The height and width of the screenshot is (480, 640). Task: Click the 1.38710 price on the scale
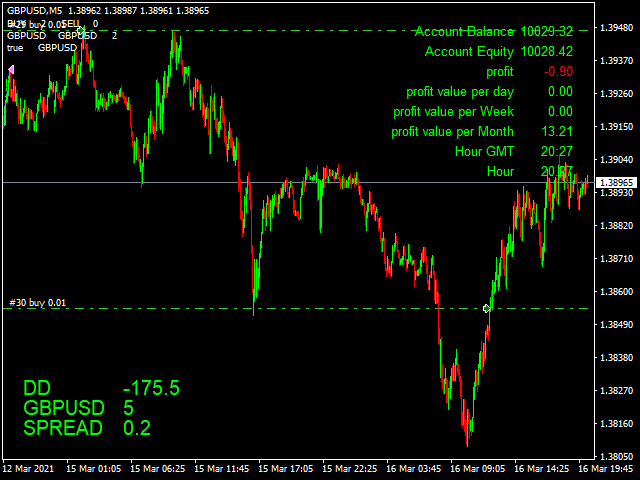616,259
